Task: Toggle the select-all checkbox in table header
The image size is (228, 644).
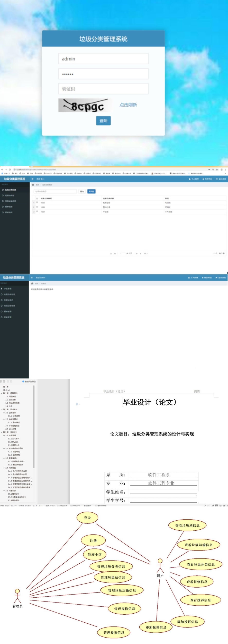Action: [x=37, y=198]
